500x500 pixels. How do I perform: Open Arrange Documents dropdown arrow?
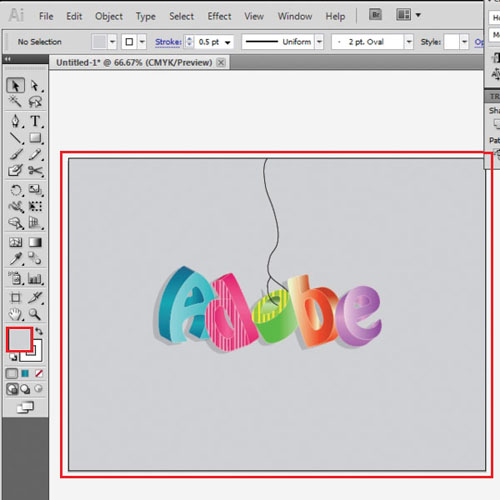[418, 15]
